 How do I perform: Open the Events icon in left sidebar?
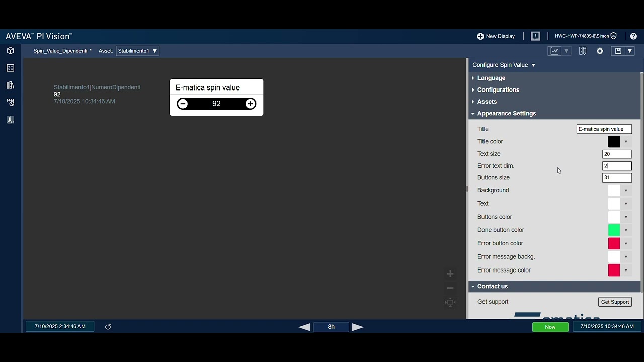click(10, 102)
